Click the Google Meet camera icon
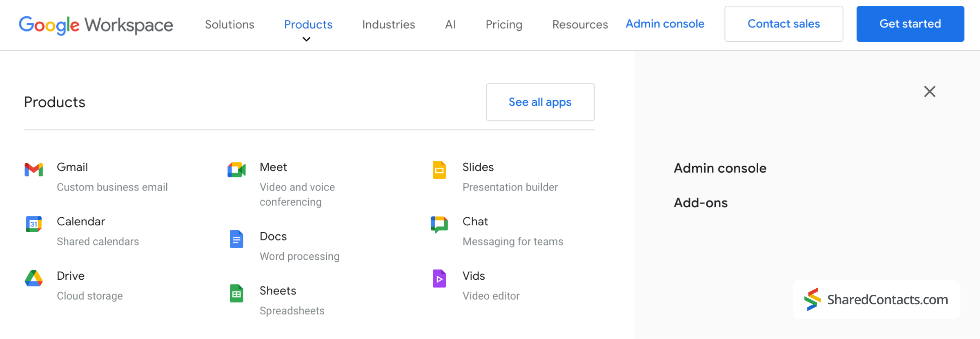 click(x=236, y=170)
